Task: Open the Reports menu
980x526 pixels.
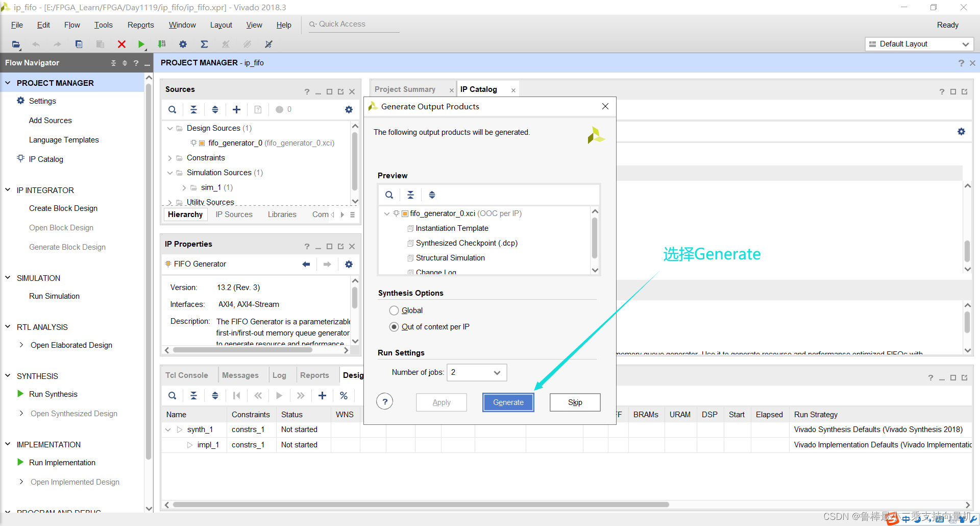Action: click(140, 25)
